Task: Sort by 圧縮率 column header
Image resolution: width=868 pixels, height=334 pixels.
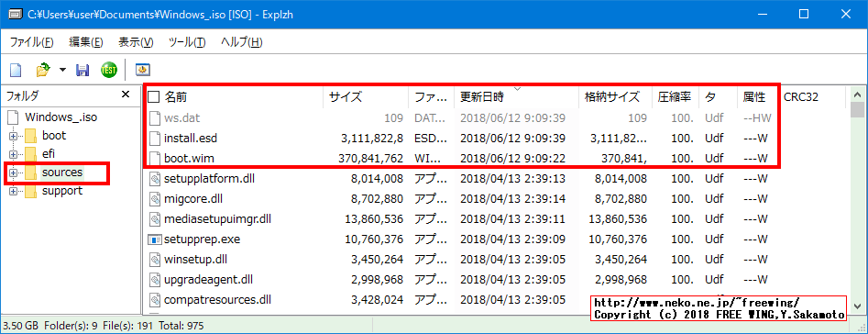Action: coord(675,97)
